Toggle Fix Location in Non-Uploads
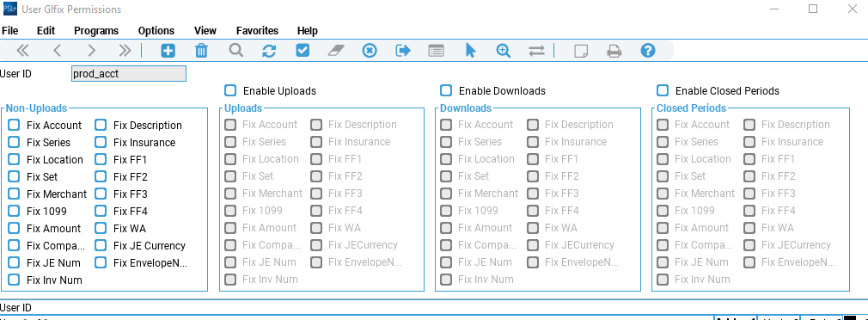Screen dimensions: 868x320 (x=14, y=159)
